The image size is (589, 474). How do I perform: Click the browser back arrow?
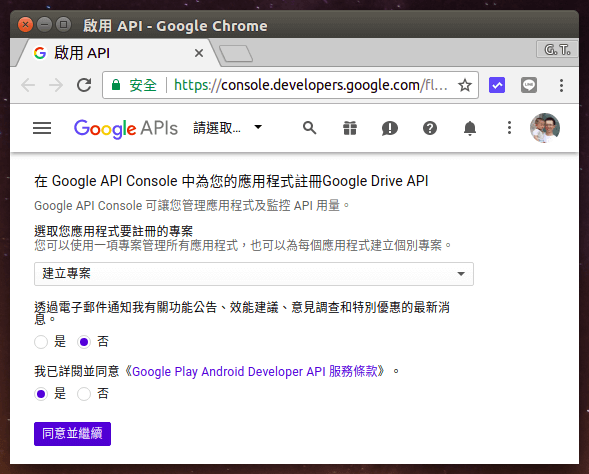point(28,85)
